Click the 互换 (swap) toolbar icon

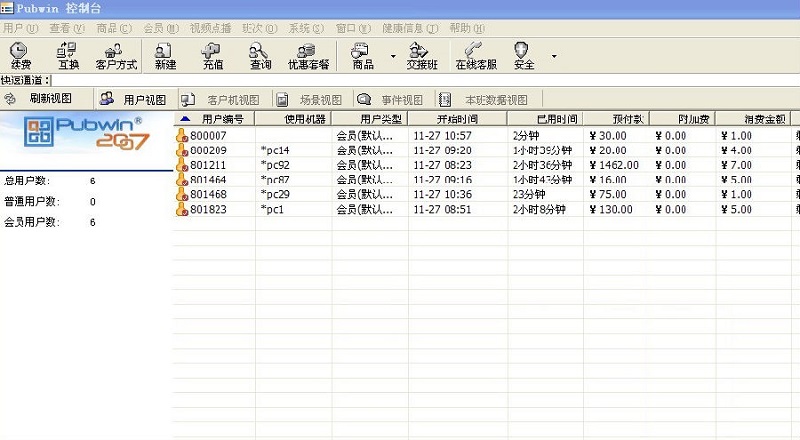68,54
